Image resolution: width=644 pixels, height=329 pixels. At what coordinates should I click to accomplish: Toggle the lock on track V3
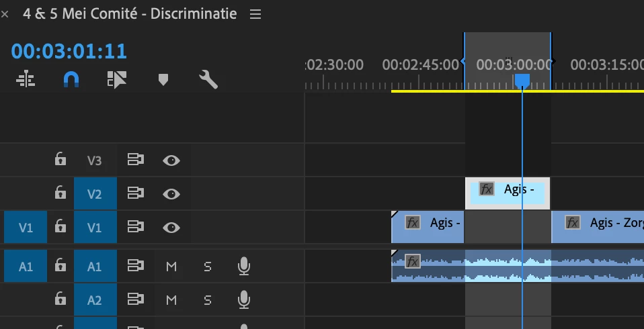[61, 159]
